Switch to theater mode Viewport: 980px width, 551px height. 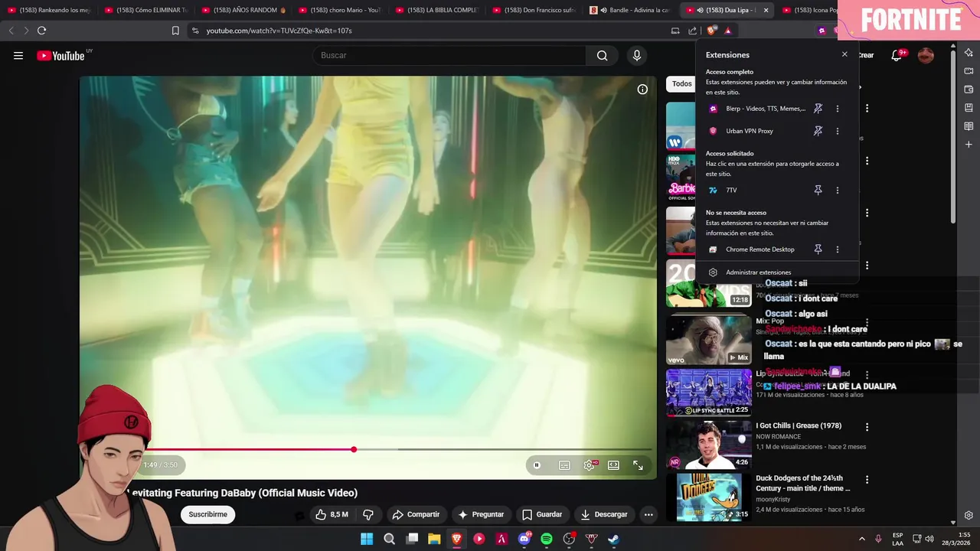[x=613, y=465]
